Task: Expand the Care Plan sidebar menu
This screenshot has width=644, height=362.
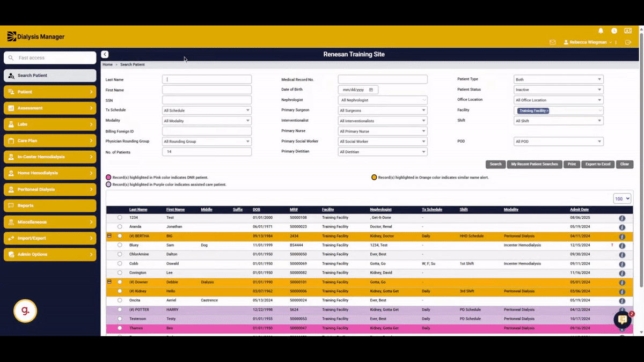Action: 50,141
